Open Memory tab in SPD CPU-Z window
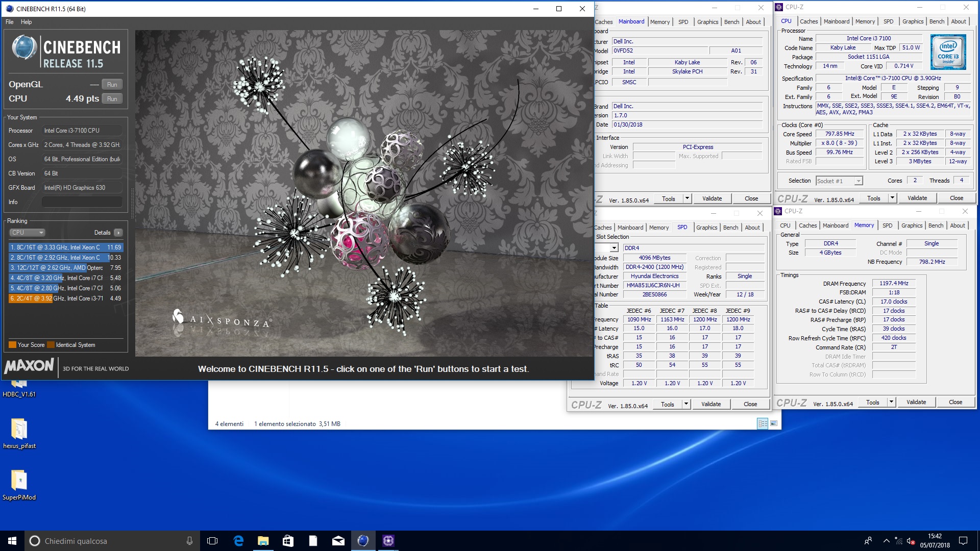980x551 pixels. pyautogui.click(x=658, y=228)
